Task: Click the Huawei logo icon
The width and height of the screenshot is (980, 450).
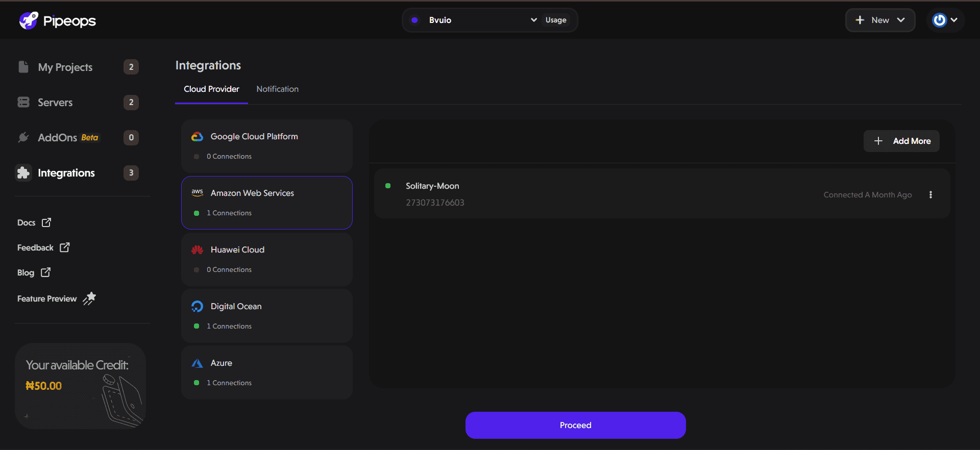Action: tap(197, 249)
